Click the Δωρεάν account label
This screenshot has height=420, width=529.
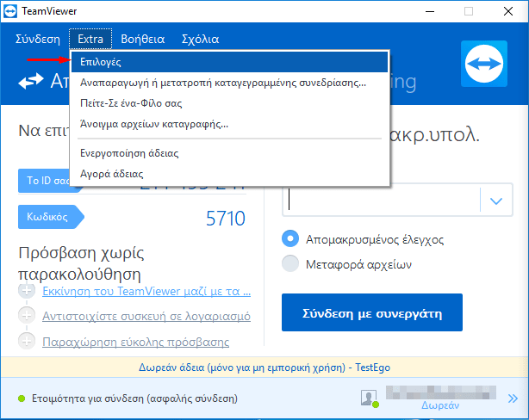(x=440, y=405)
